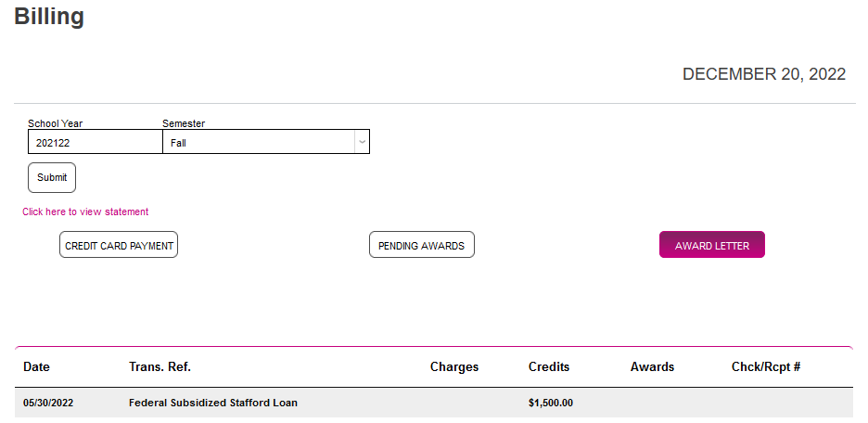868x423 pixels.
Task: Open the view statement link
Action: 85,211
